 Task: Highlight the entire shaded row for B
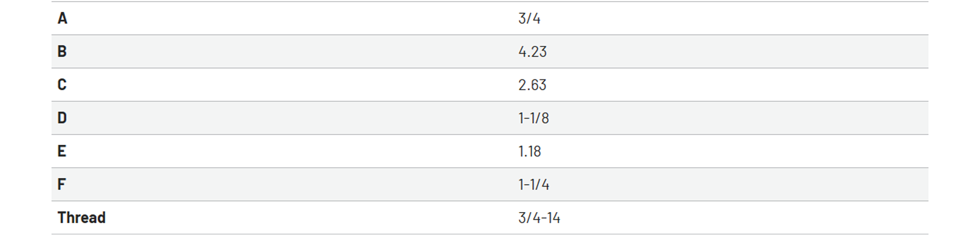[490, 51]
